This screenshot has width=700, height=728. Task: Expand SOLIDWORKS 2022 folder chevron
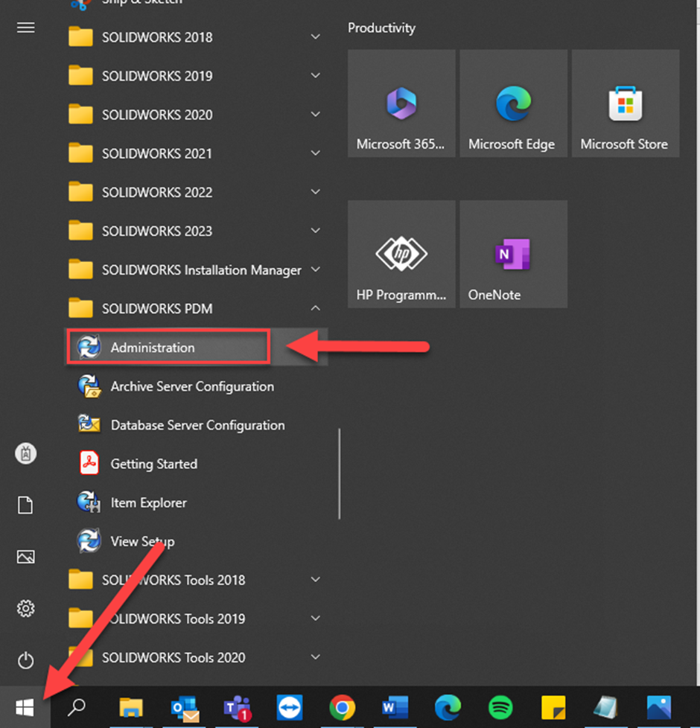pyautogui.click(x=316, y=192)
